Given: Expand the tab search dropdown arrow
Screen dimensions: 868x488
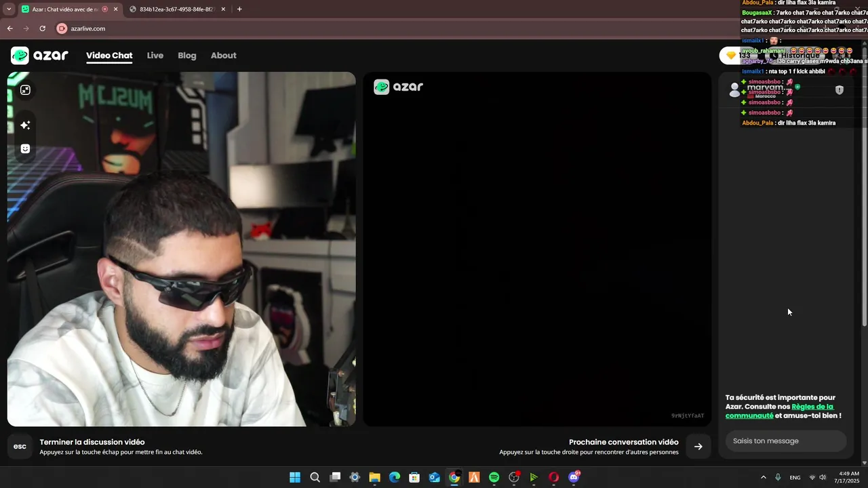Looking at the screenshot, I should [9, 9].
